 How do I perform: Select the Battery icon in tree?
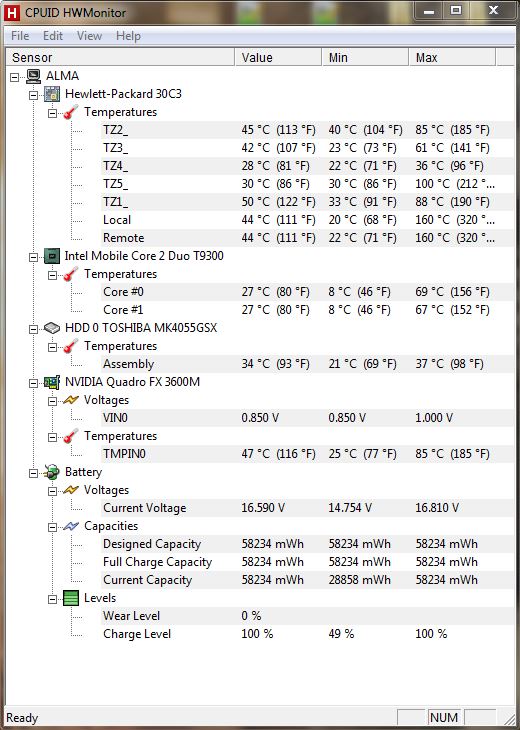52,472
